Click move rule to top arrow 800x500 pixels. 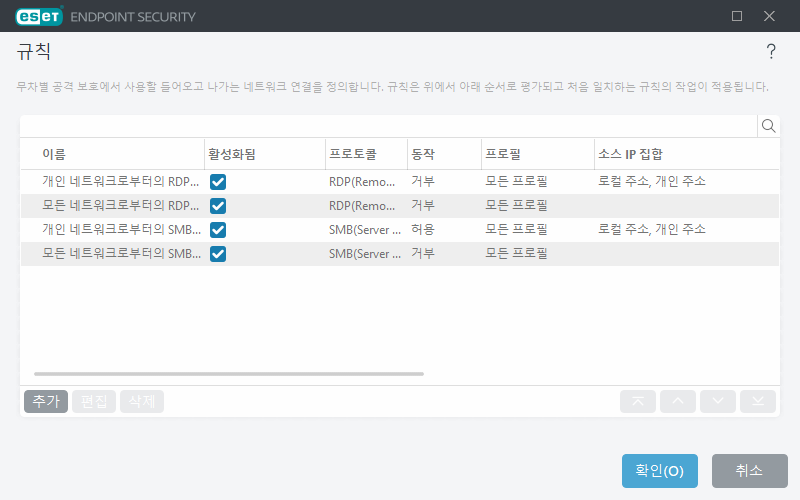638,401
